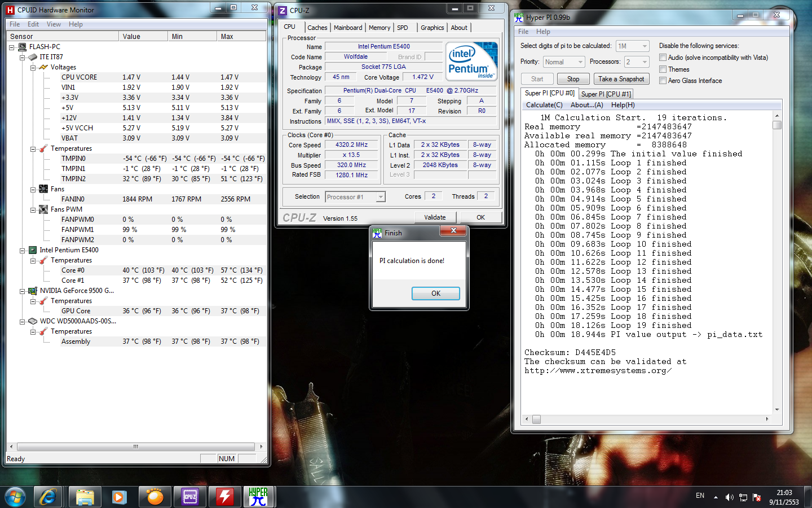Image resolution: width=812 pixels, height=508 pixels.
Task: Click the graphics card icon beside NVIDIA GeForce 9500
Action: point(33,291)
